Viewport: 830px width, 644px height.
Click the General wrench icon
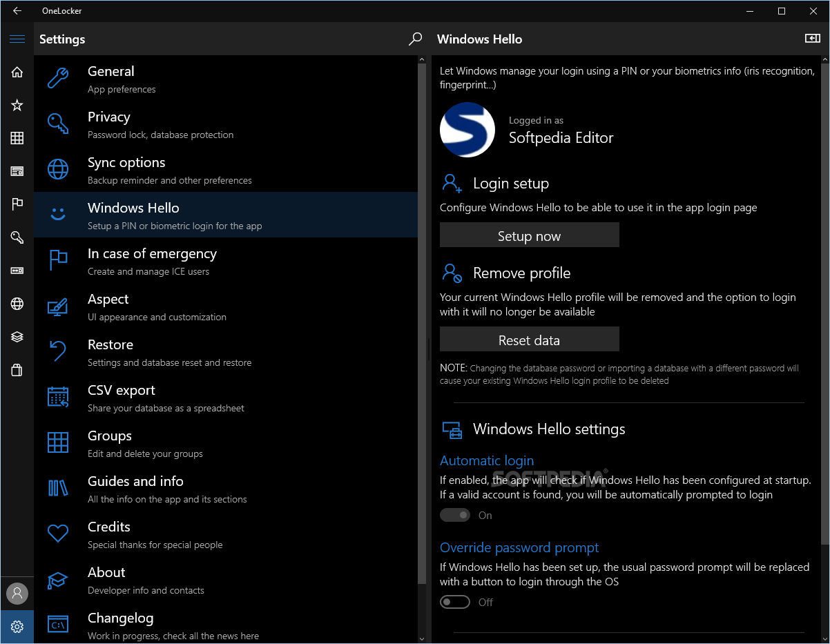[x=58, y=78]
